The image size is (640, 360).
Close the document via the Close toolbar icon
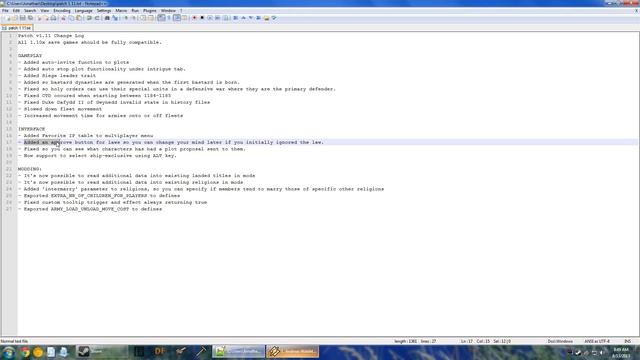pos(40,18)
